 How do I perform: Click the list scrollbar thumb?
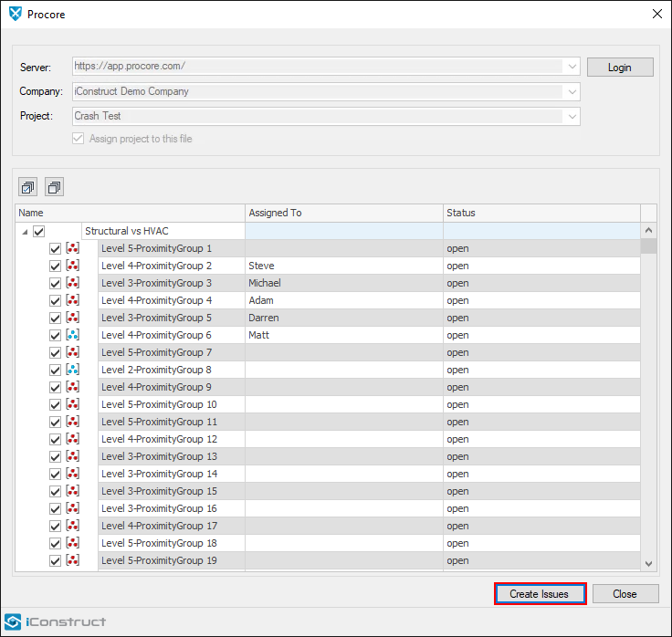648,246
